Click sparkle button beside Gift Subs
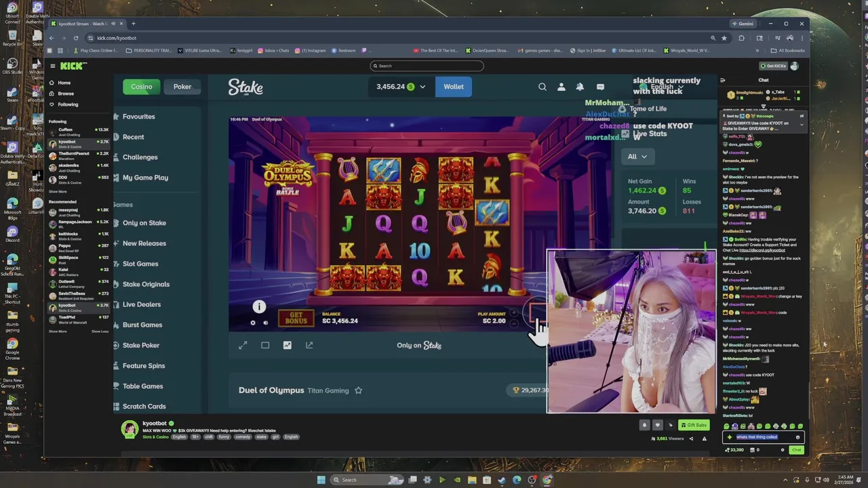Image resolution: width=868 pixels, height=488 pixels. (671, 425)
